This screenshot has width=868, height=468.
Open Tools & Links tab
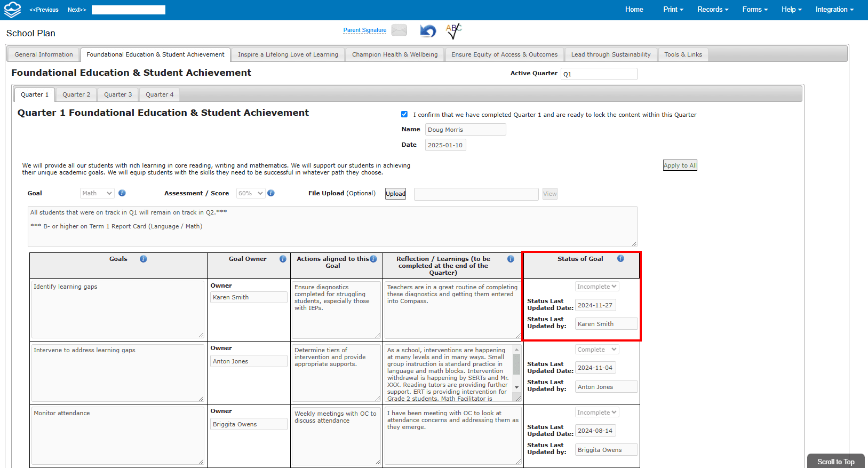pos(683,54)
